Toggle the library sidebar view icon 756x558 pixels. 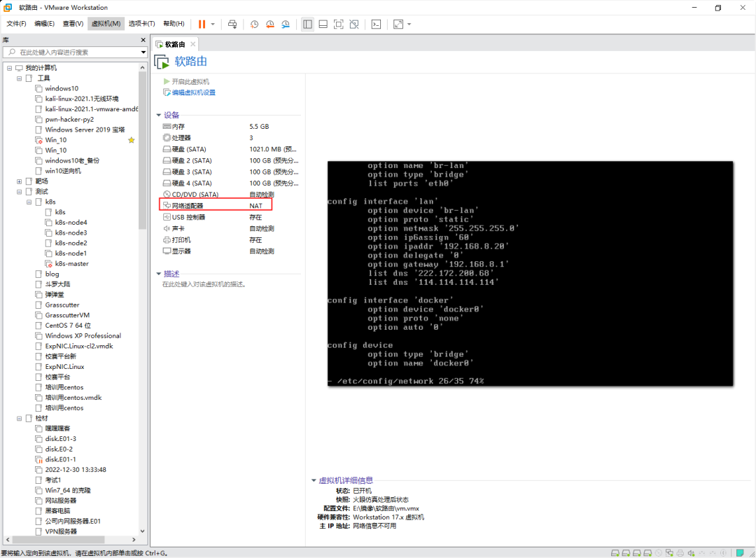click(x=307, y=24)
